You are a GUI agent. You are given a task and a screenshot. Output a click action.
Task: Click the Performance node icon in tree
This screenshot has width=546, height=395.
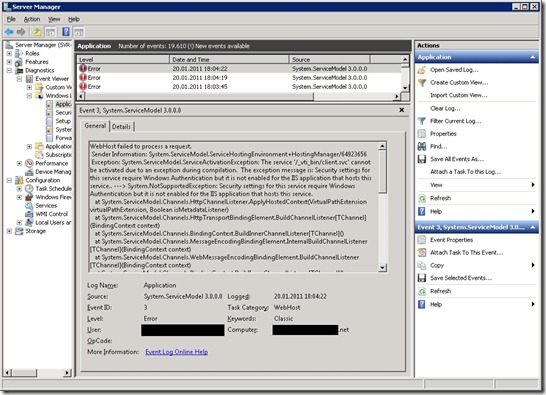[29, 163]
